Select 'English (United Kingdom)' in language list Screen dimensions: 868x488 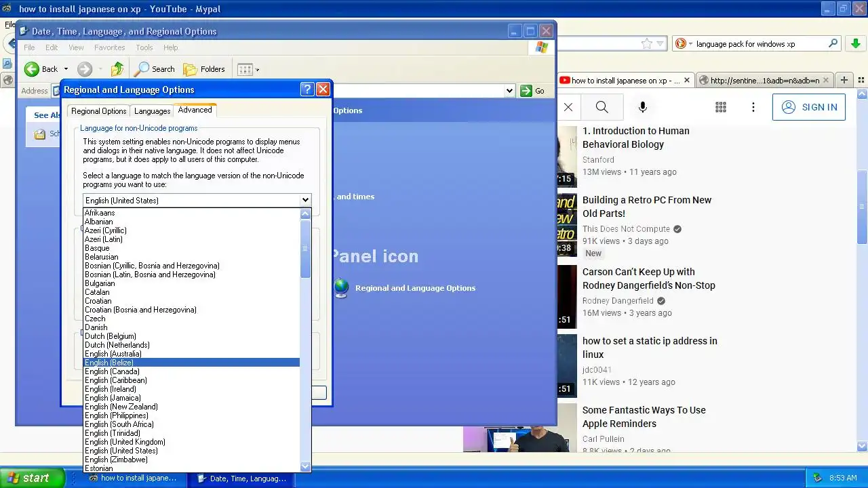point(191,442)
